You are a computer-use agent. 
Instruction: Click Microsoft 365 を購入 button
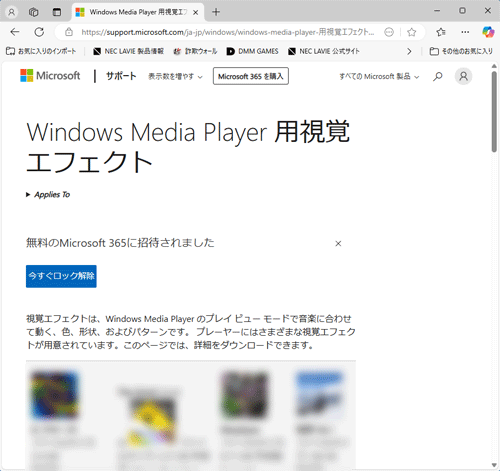click(x=251, y=76)
